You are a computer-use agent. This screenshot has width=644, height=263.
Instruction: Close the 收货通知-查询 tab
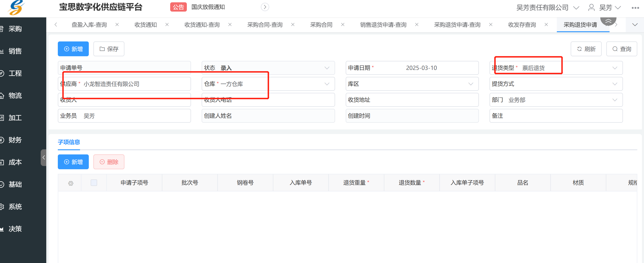coord(230,25)
